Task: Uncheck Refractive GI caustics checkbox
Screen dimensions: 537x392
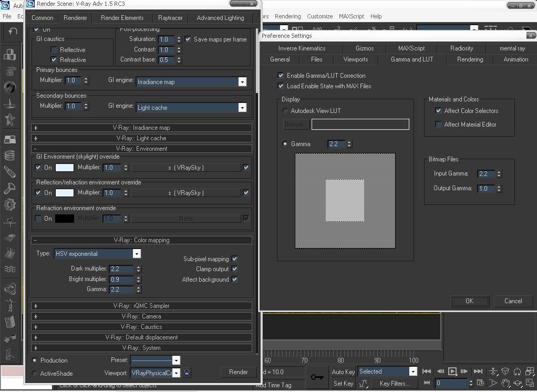Action: (x=54, y=59)
